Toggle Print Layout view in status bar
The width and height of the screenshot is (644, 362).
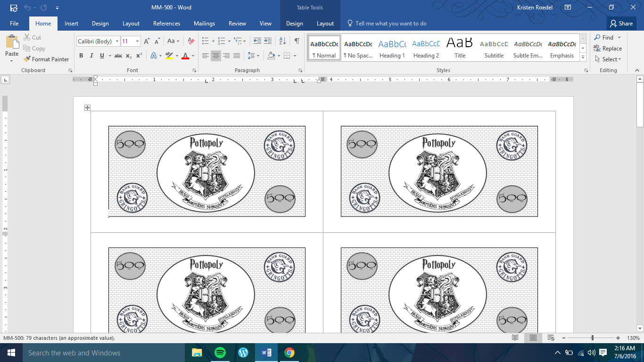533,338
